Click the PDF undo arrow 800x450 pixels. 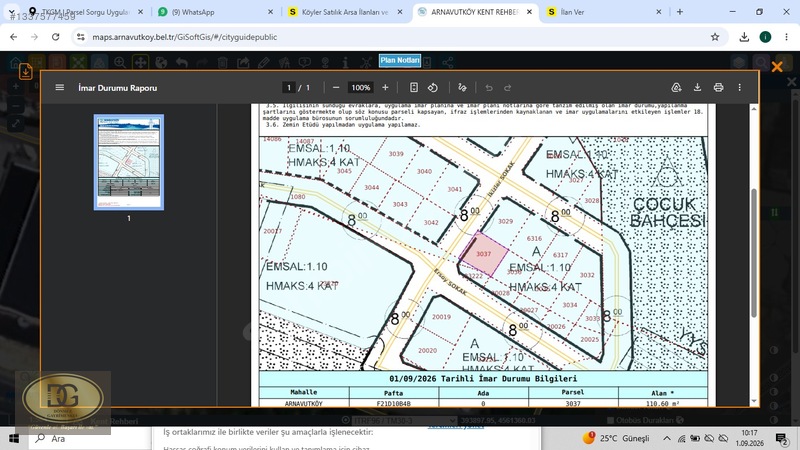tap(489, 88)
